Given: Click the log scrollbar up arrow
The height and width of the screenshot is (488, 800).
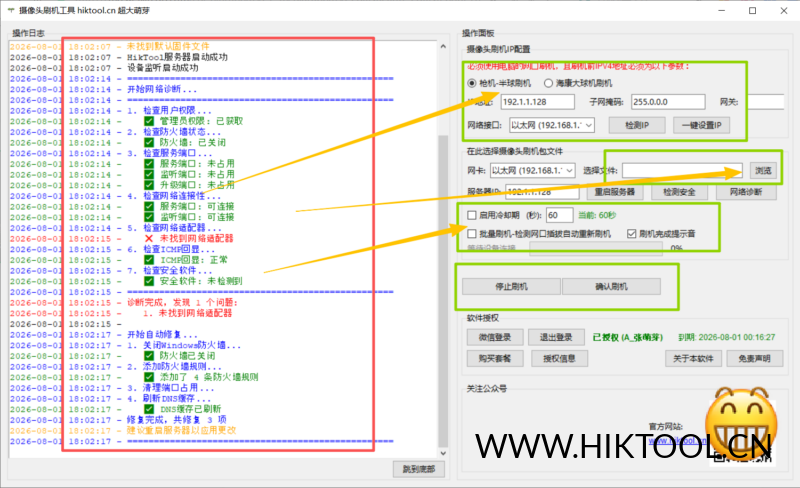Looking at the screenshot, I should click(x=443, y=46).
